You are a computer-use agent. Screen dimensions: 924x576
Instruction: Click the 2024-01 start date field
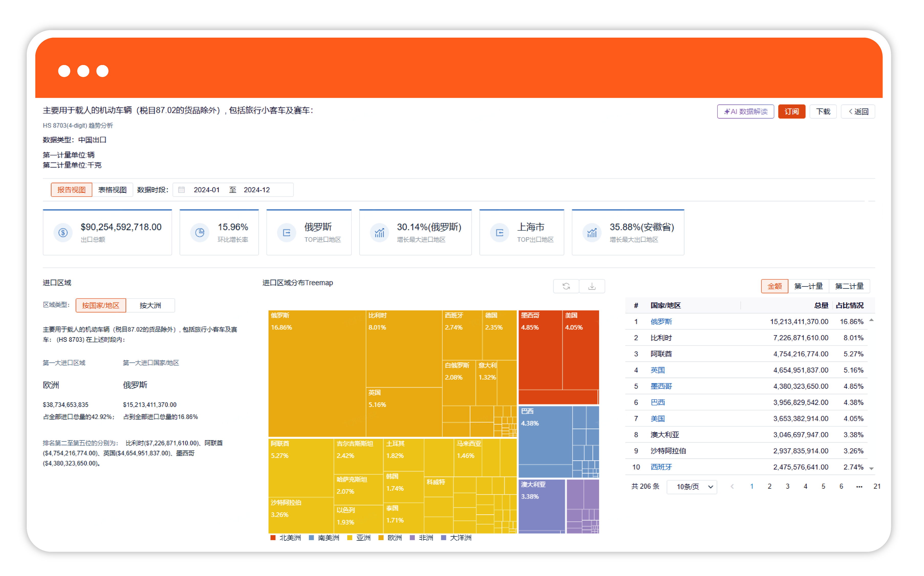(206, 190)
